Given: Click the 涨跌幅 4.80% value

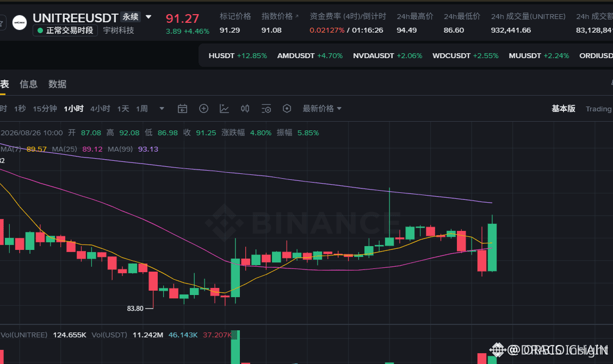Looking at the screenshot, I should point(261,133).
